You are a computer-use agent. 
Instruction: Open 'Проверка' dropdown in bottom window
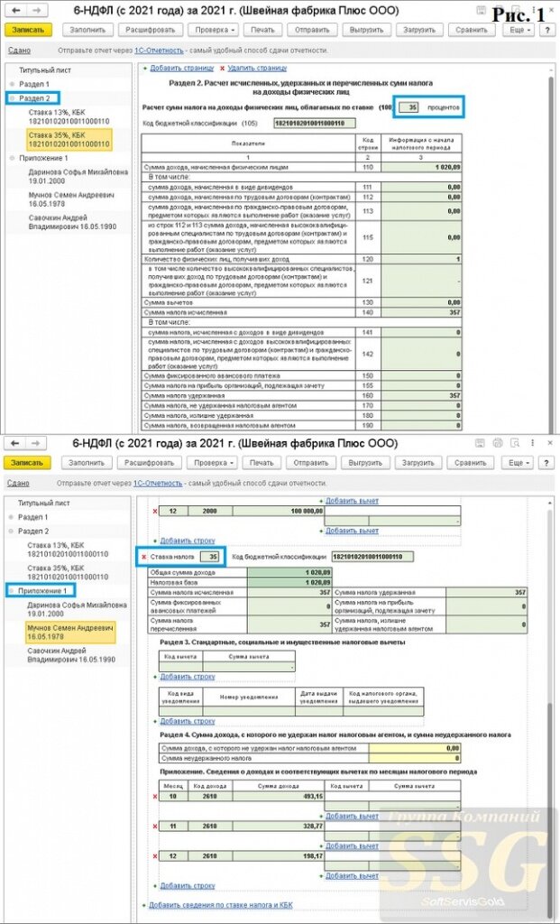click(213, 463)
